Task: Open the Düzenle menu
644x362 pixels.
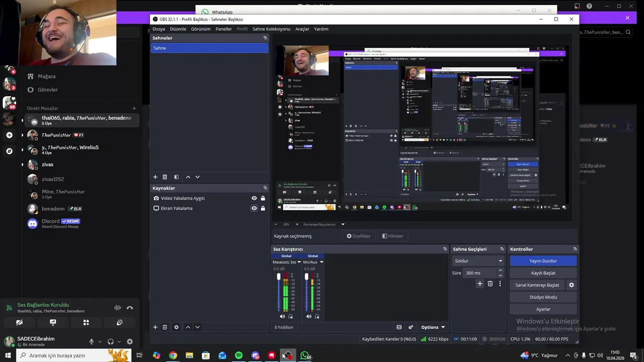Action: (178, 29)
